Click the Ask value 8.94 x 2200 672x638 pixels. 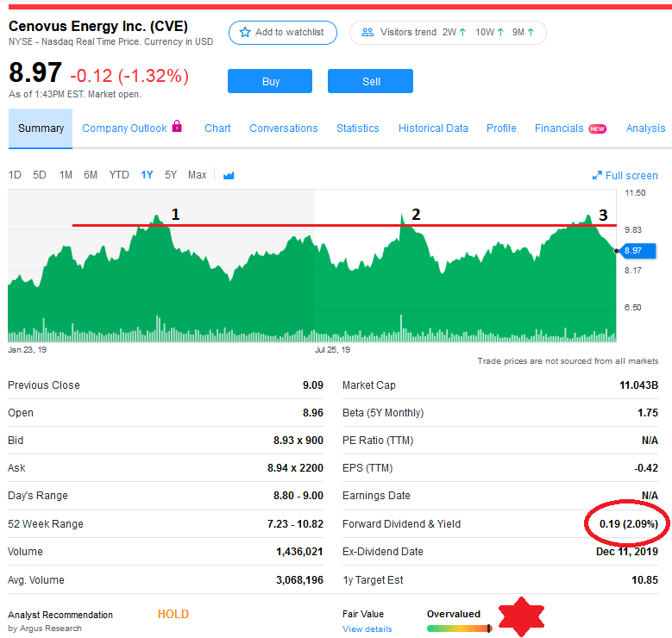pyautogui.click(x=295, y=468)
